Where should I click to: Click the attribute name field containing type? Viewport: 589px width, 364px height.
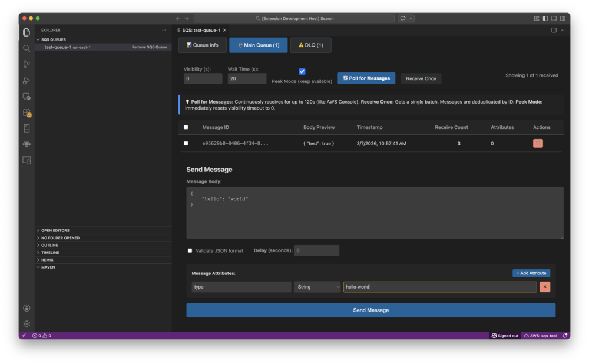[241, 287]
